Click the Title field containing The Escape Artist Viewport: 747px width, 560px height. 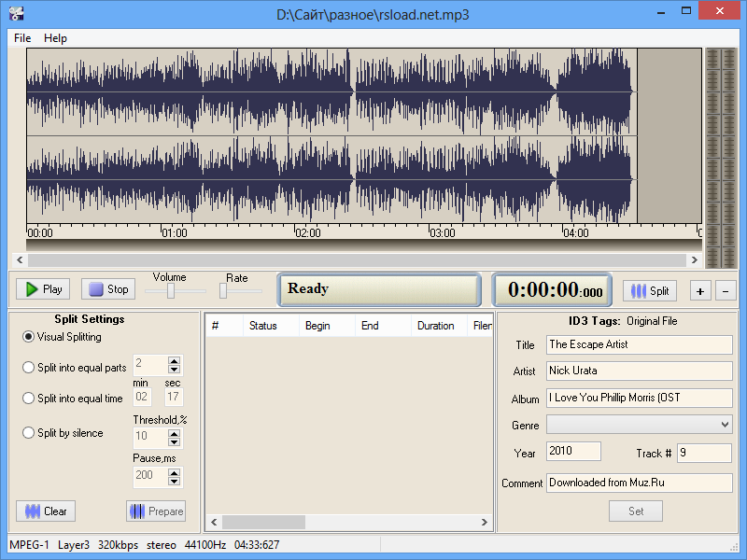tap(640, 344)
